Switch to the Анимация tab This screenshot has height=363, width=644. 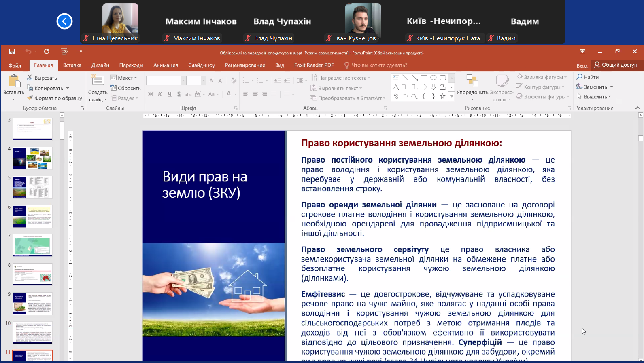166,65
